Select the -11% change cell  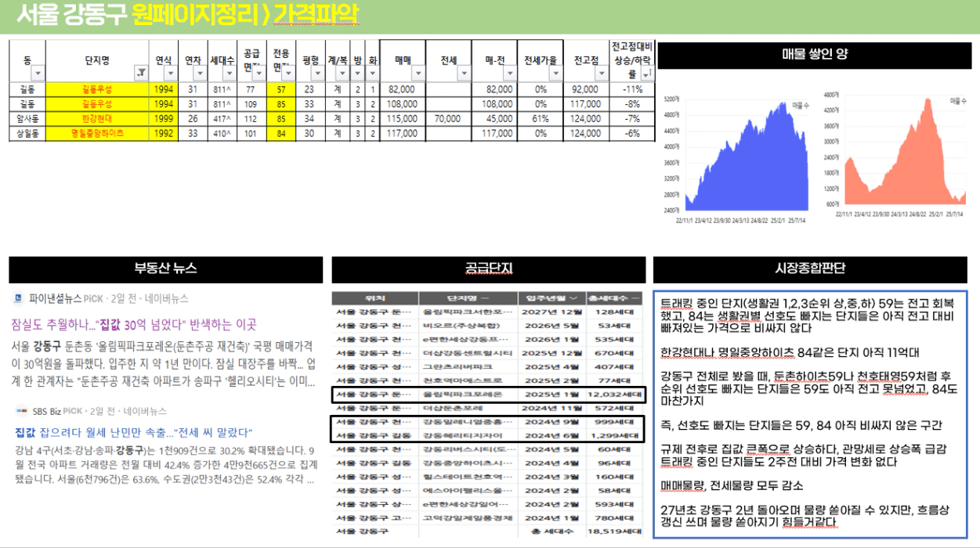[632, 89]
